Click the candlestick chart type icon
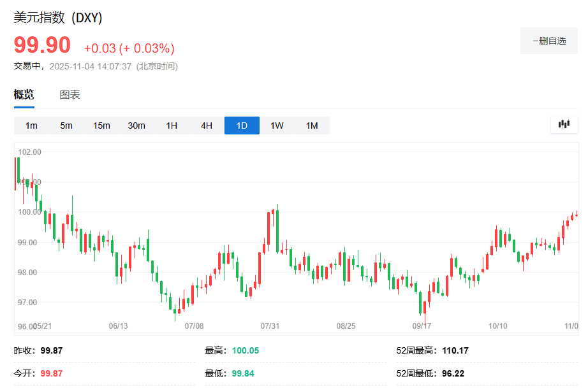The height and width of the screenshot is (388, 588). pyautogui.click(x=564, y=125)
